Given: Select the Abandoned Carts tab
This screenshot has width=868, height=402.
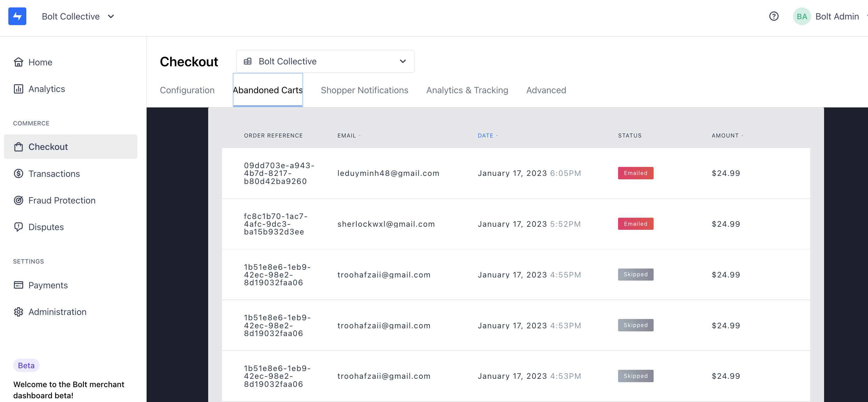Looking at the screenshot, I should tap(268, 90).
